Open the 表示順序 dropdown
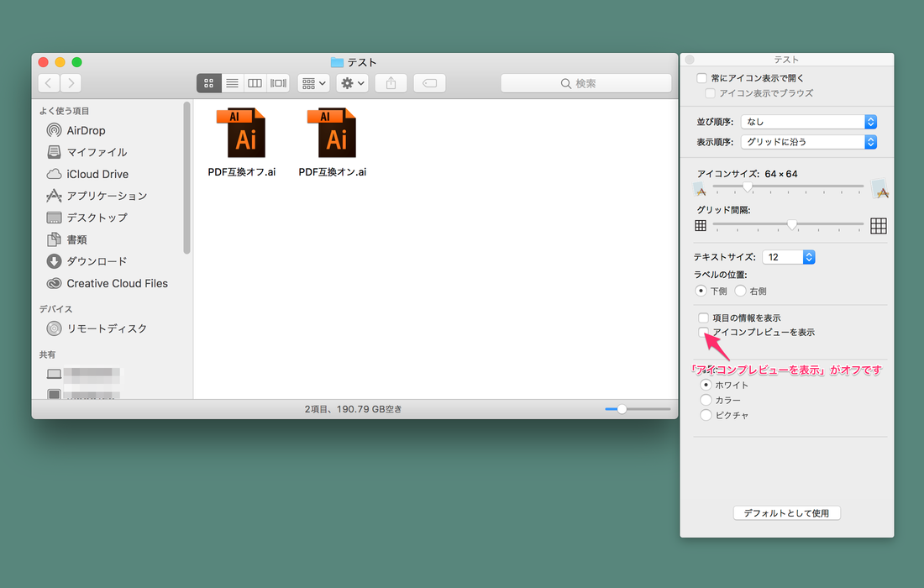 (x=809, y=141)
